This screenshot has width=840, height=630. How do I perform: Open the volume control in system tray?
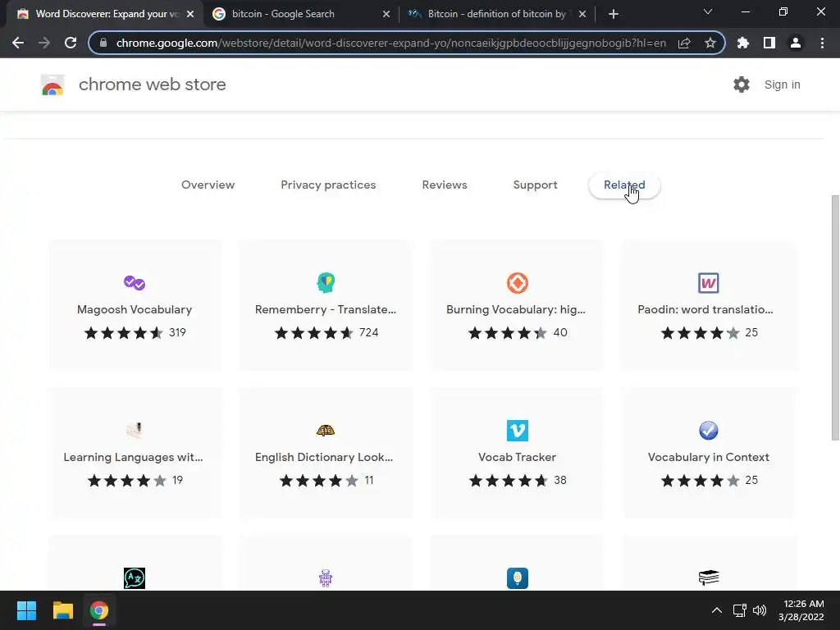pos(760,610)
